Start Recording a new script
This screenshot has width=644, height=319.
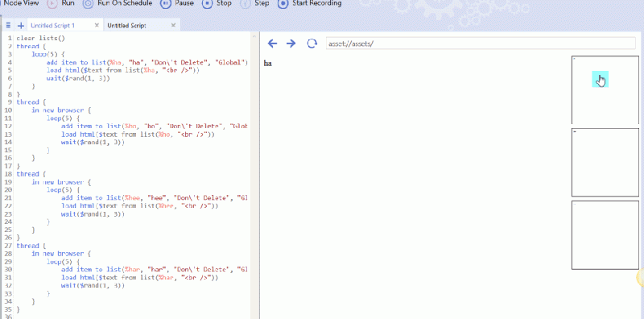[x=310, y=3]
